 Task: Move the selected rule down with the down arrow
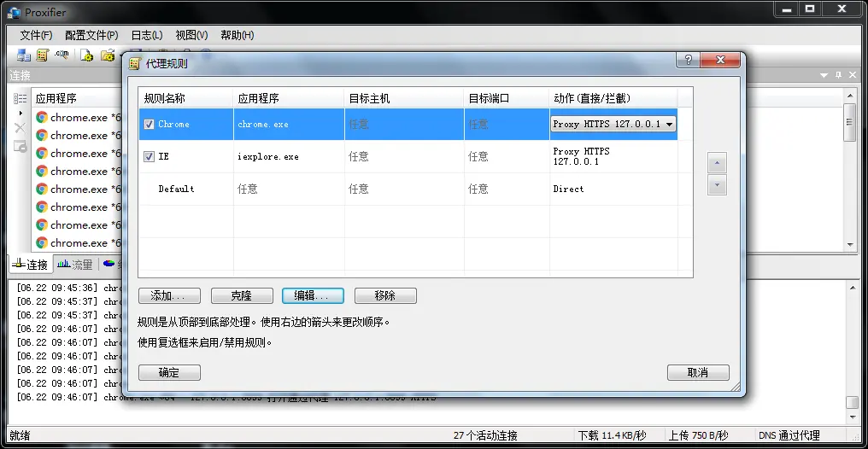718,184
